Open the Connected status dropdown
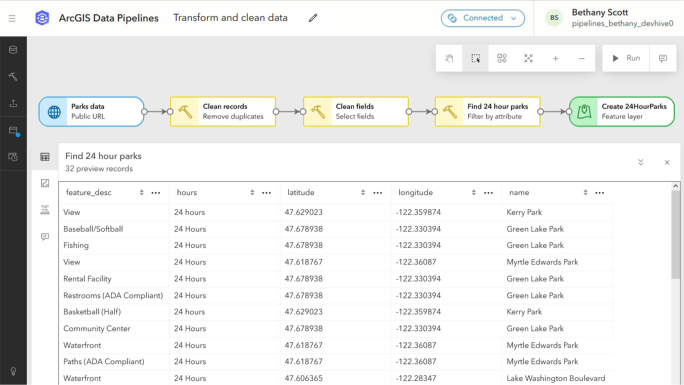This screenshot has height=385, width=684. (482, 18)
